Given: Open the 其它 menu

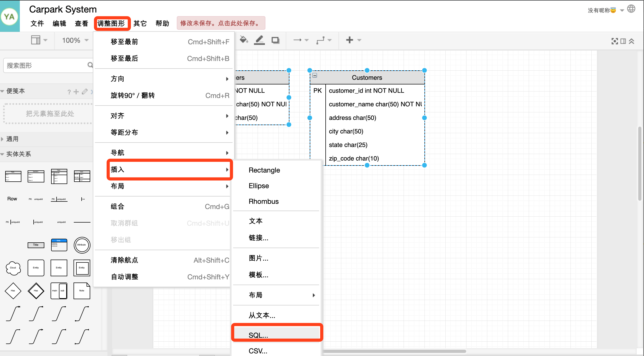Looking at the screenshot, I should [140, 23].
